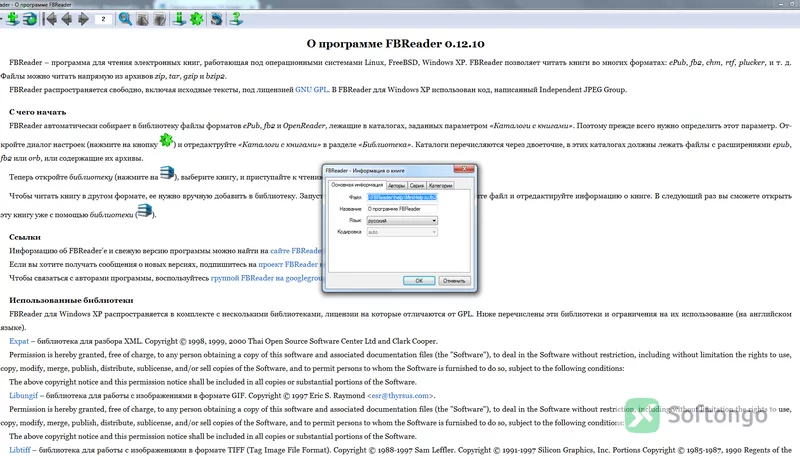Click the Отменить button

pos(454,281)
